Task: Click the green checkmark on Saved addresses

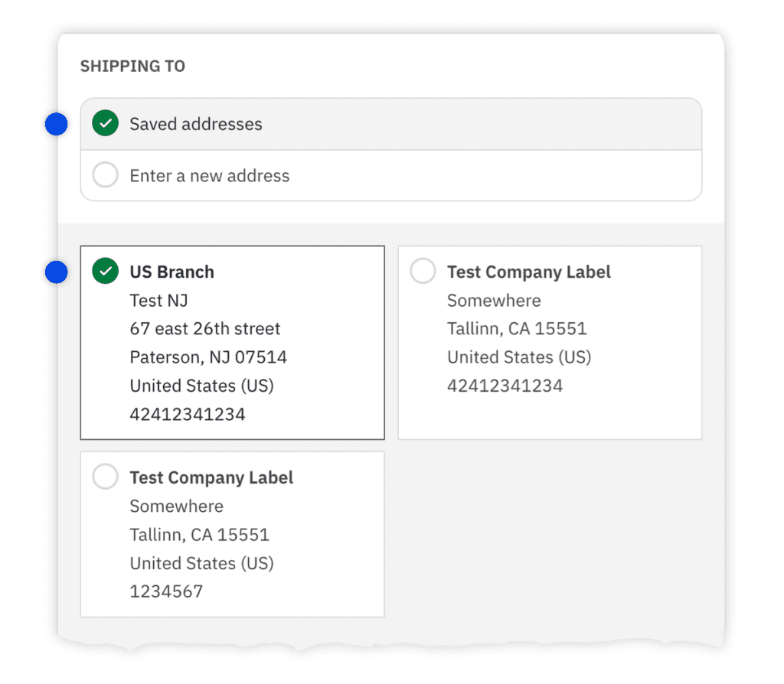Action: (105, 123)
